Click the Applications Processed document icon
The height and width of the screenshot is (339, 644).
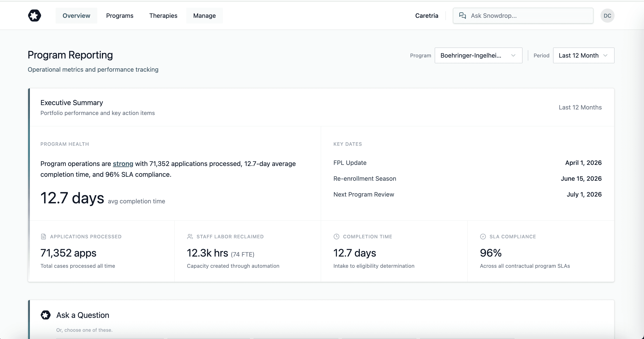click(x=43, y=236)
